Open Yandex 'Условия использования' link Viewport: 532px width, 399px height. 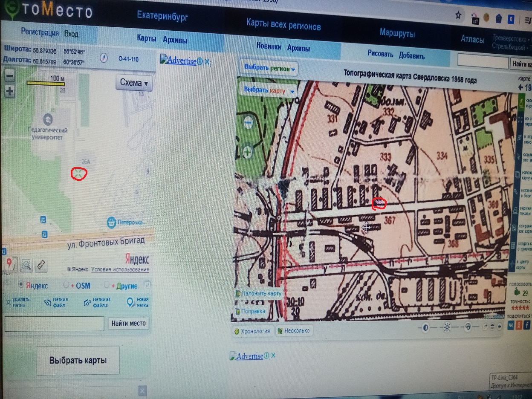(x=120, y=269)
